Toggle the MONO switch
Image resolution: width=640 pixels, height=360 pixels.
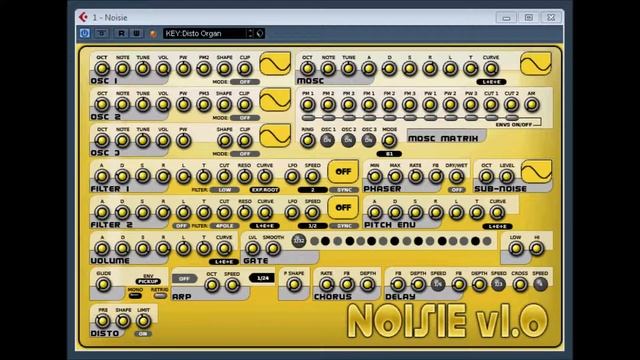[x=135, y=296]
